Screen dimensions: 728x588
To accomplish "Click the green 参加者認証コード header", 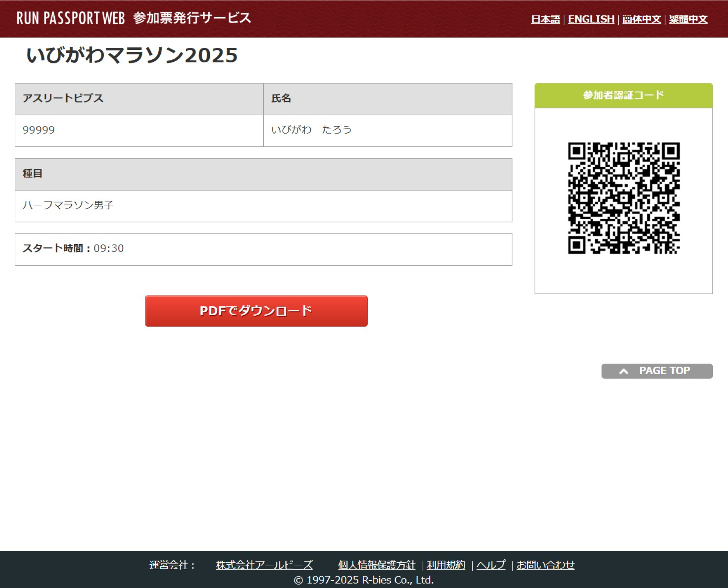I will click(x=623, y=95).
